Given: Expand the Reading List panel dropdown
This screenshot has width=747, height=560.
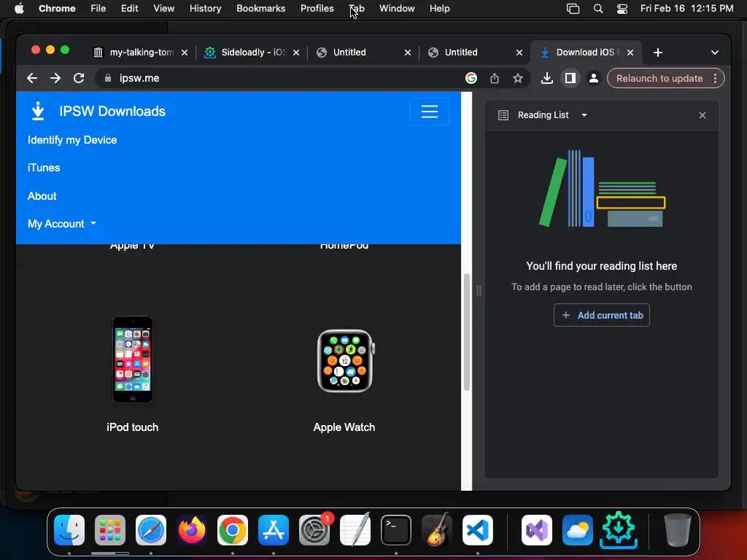Looking at the screenshot, I should pos(584,114).
